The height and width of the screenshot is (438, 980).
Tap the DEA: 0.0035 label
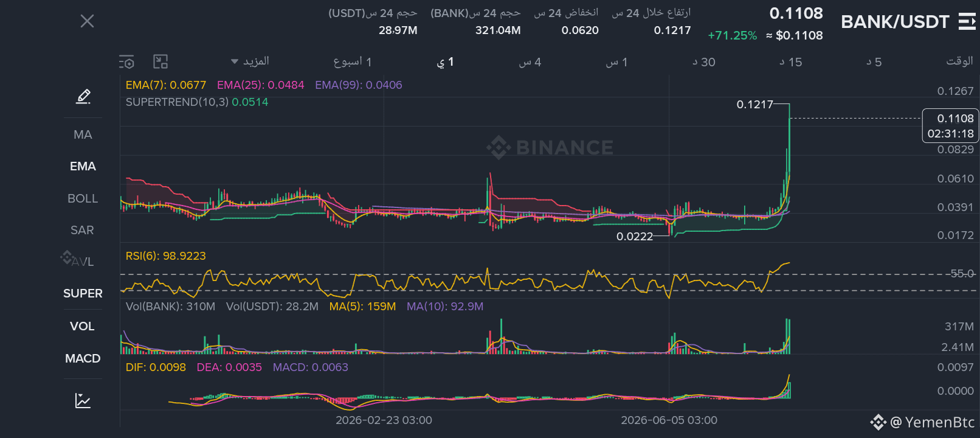click(x=229, y=367)
